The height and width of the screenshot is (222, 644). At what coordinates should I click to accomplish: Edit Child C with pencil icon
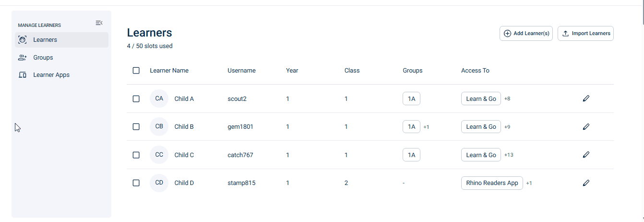pos(586,155)
